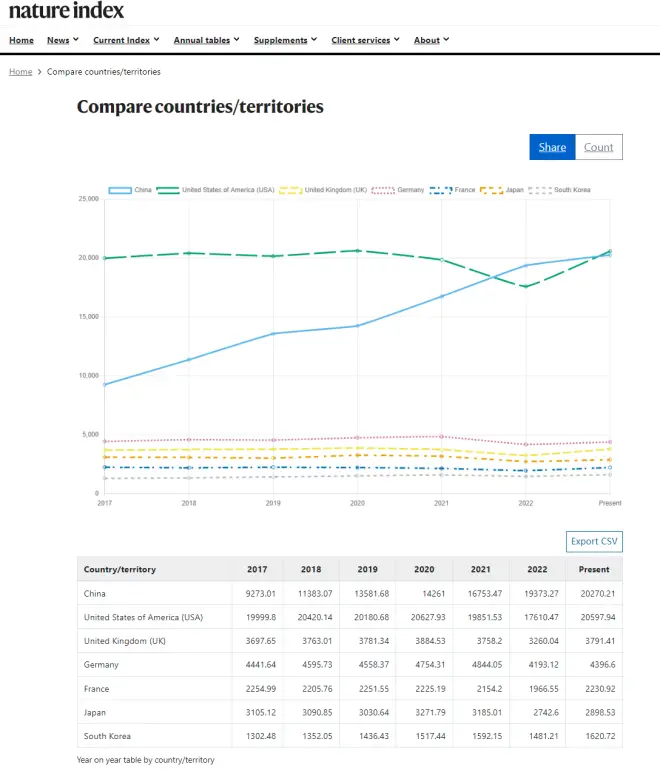Image resolution: width=660 pixels, height=773 pixels.
Task: Expand the News dropdown menu
Action: tap(63, 40)
